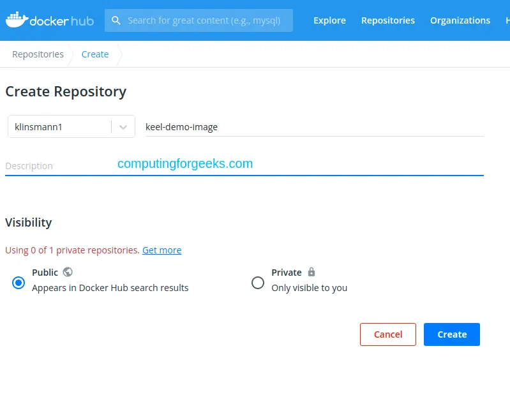Click the repository name field keel-demo-image

coord(315,127)
